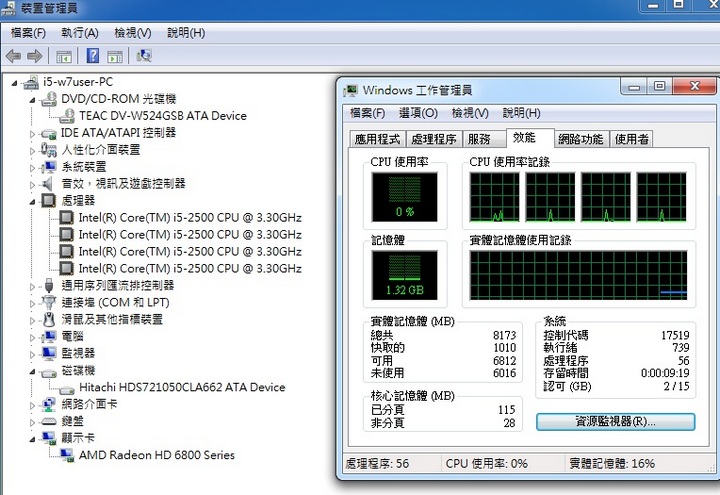Collapse the 顯示卡 node
720x495 pixels.
32,439
